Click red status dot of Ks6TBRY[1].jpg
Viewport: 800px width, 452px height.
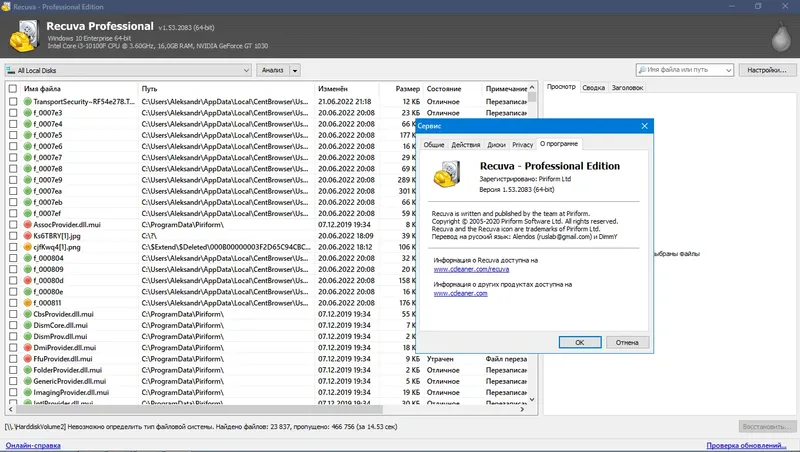tap(28, 236)
